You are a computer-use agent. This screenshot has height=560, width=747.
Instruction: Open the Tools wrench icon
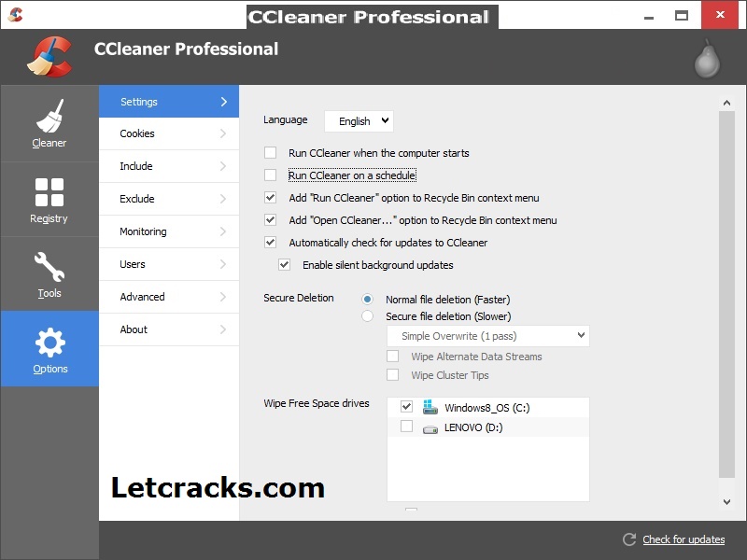pos(49,267)
